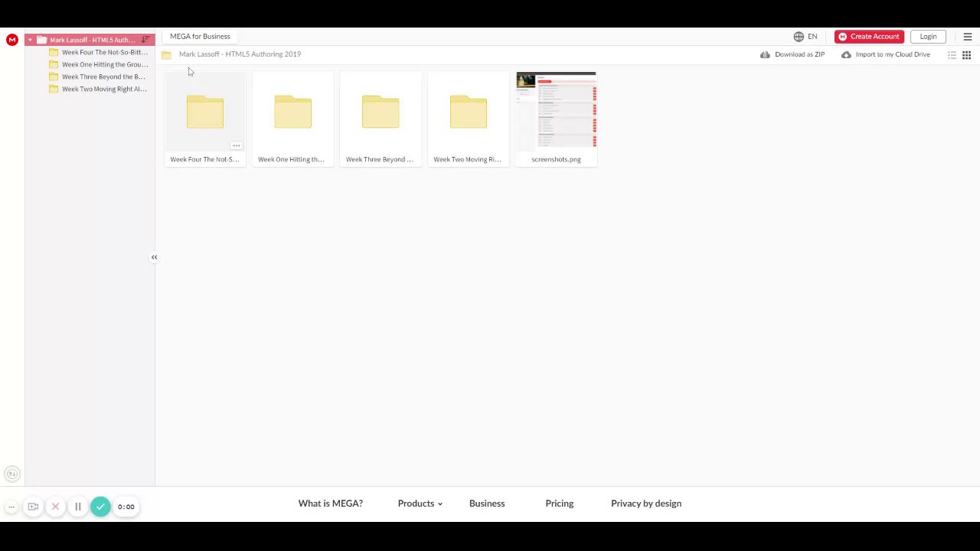
Task: Open options menu on Week Four folder tile
Action: [237, 145]
